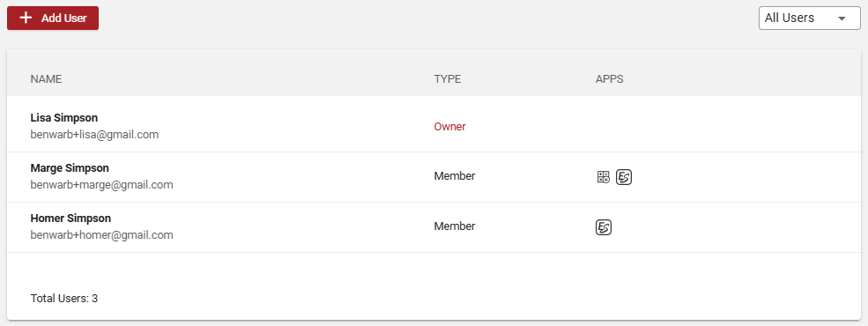The width and height of the screenshot is (868, 326).
Task: Click the ES app icon in Marge's row
Action: click(x=624, y=177)
